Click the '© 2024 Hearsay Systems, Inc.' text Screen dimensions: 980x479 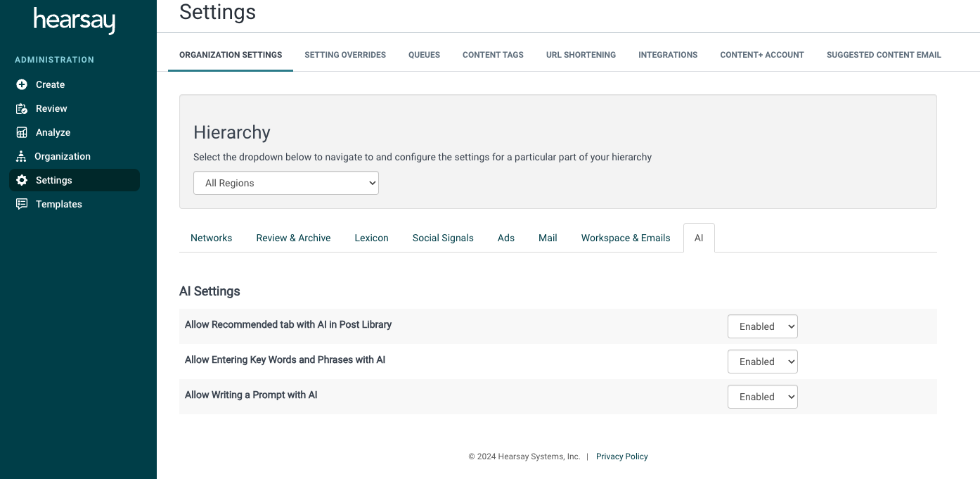[x=524, y=456]
